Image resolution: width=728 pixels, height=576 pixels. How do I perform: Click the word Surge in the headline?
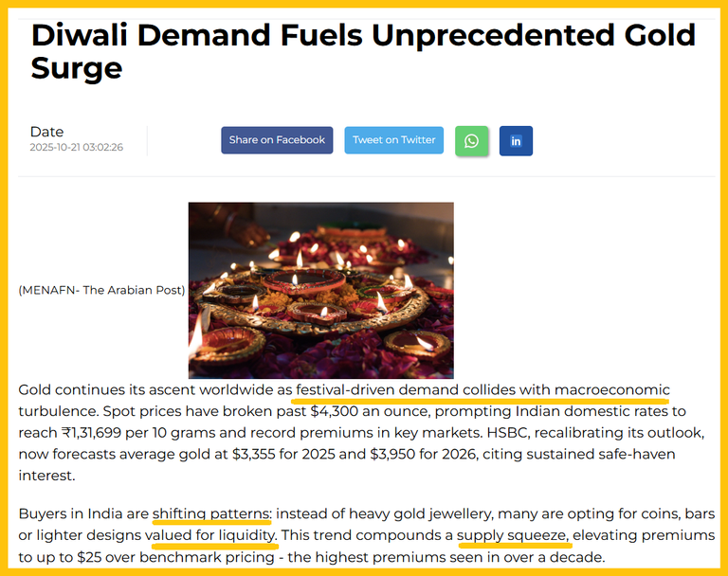pos(77,67)
